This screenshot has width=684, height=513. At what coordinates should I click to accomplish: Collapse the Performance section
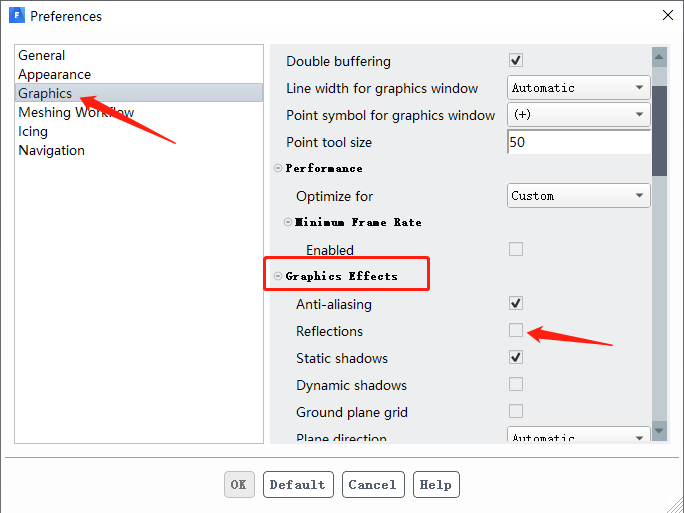pos(278,169)
